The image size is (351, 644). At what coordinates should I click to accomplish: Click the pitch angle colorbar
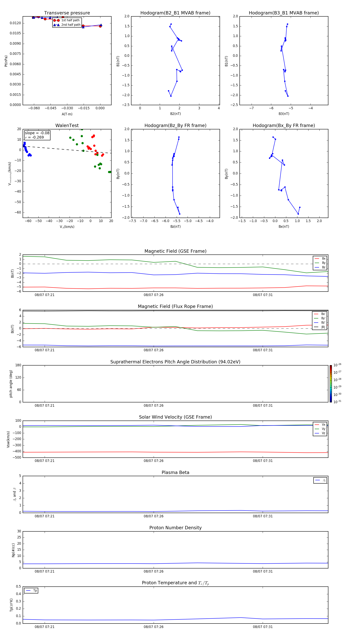pos(331,384)
